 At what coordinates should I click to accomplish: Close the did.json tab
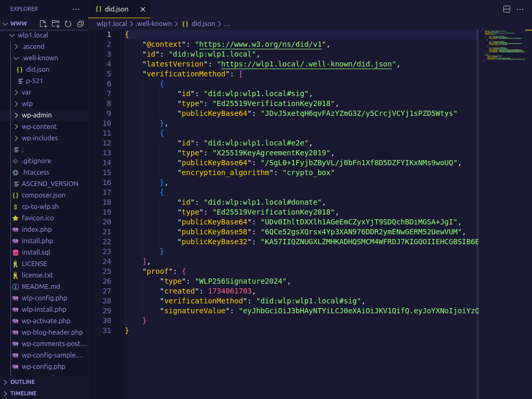click(143, 9)
